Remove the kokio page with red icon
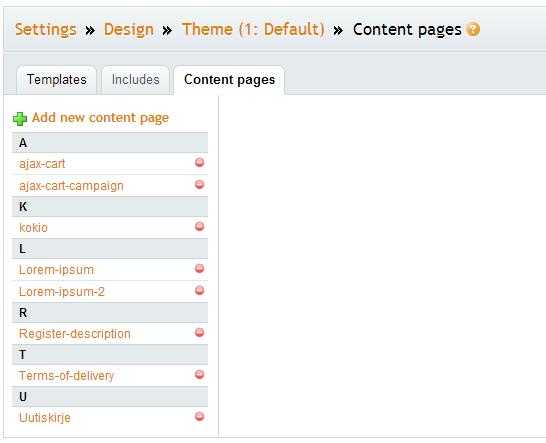 tap(200, 226)
